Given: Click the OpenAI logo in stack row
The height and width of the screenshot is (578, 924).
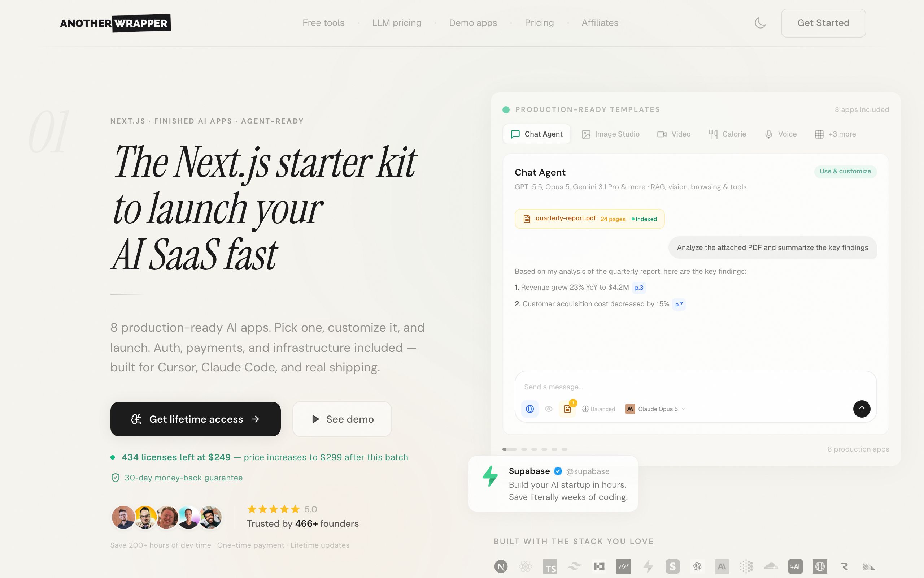Looking at the screenshot, I should coord(697,566).
